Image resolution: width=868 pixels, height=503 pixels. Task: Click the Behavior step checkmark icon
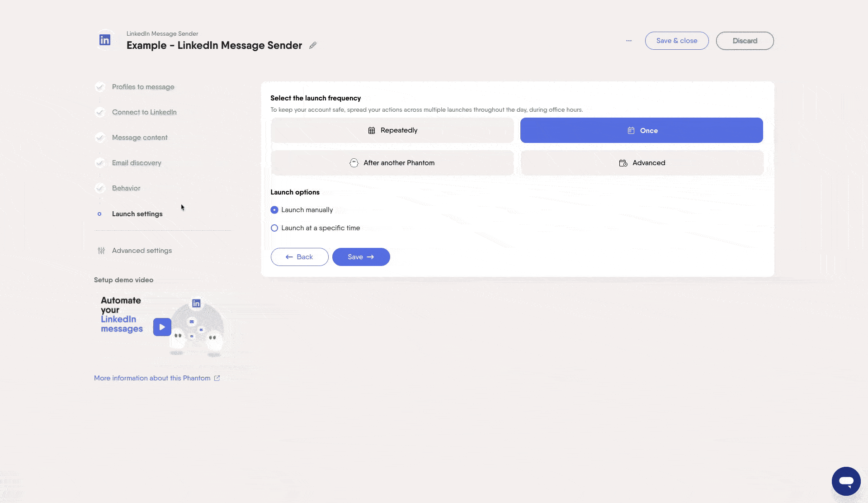pos(100,188)
